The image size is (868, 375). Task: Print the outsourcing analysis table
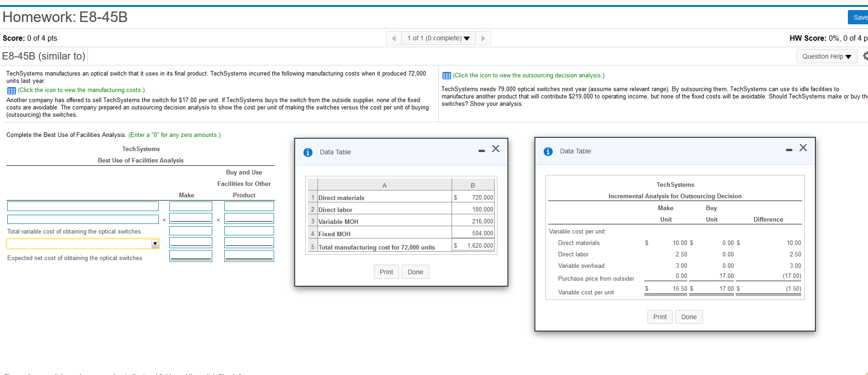click(x=660, y=317)
